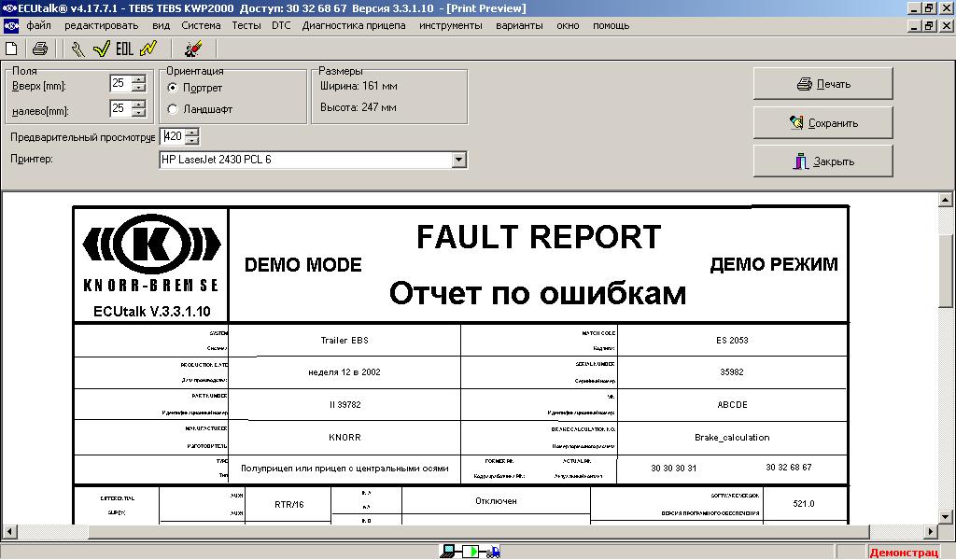The width and height of the screenshot is (956, 560).
Task: Click the ABCDE cell in the report
Action: 732,405
